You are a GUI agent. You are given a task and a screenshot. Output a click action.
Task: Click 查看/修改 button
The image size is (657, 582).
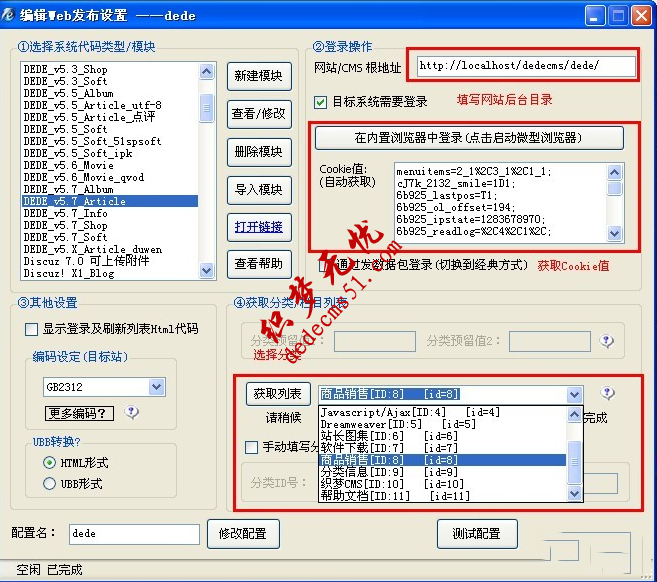pos(259,114)
